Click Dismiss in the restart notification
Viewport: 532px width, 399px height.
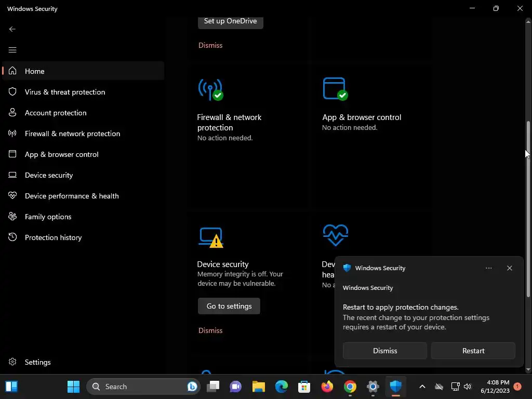(x=385, y=351)
